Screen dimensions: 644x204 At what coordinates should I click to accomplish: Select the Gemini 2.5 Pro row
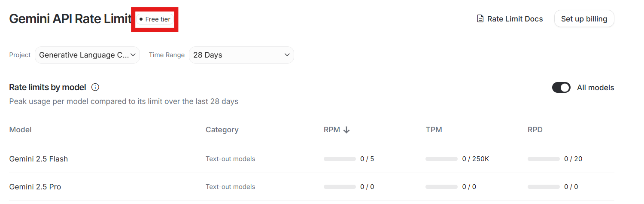35,187
